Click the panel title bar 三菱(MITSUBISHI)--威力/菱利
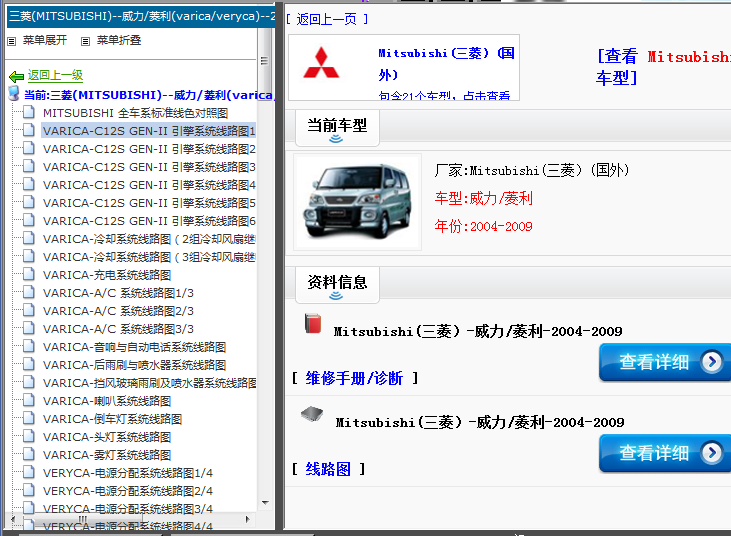Viewport: 731px width, 536px height. point(140,16)
